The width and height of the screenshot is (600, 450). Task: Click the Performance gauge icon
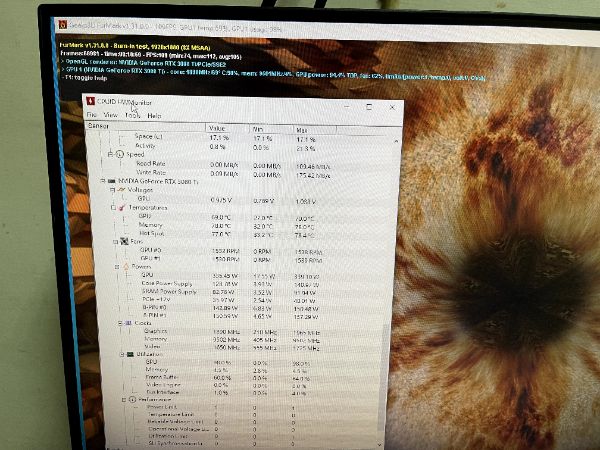132,399
